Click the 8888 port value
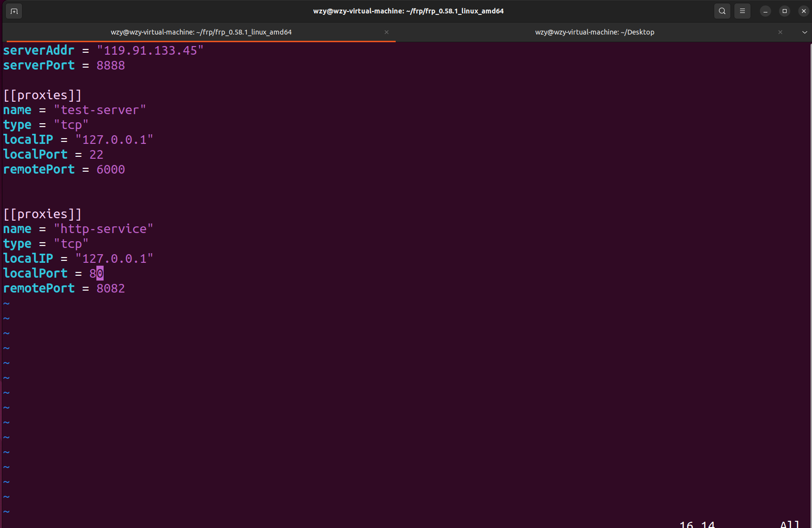 (x=111, y=65)
